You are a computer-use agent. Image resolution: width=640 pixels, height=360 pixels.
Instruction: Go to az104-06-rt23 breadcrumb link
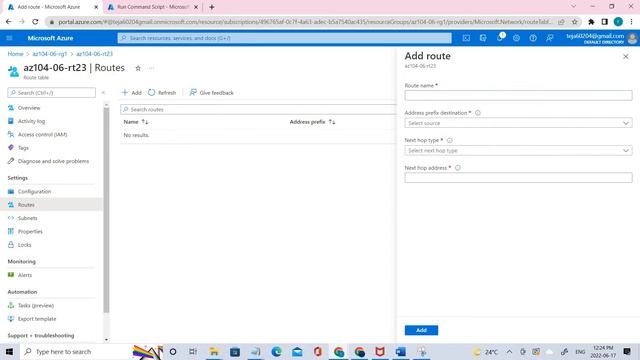coord(94,54)
